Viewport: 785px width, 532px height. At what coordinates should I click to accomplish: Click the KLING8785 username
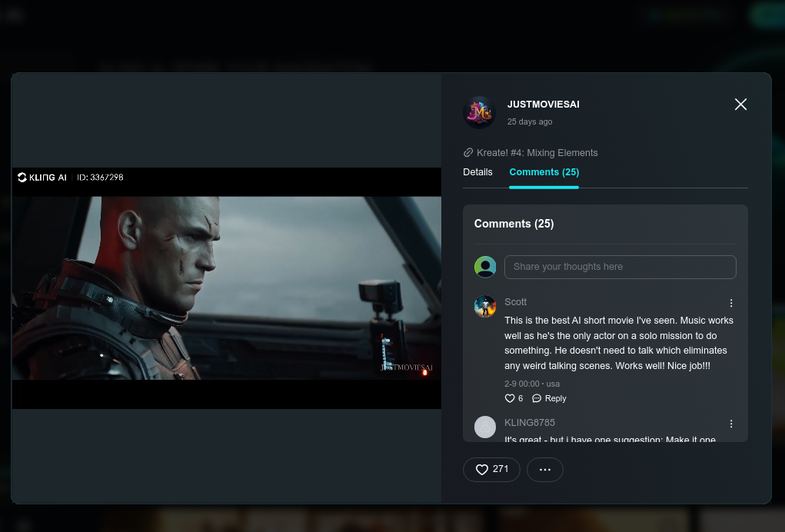tap(529, 423)
